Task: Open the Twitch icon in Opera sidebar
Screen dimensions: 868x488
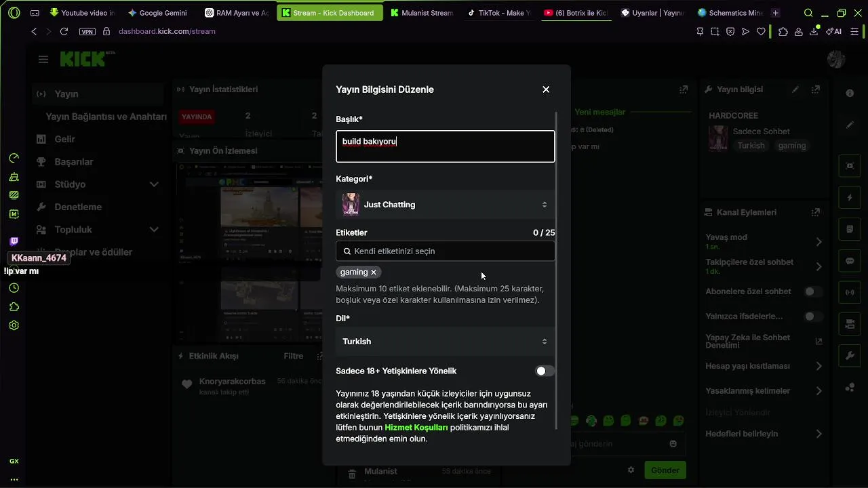Action: click(14, 241)
